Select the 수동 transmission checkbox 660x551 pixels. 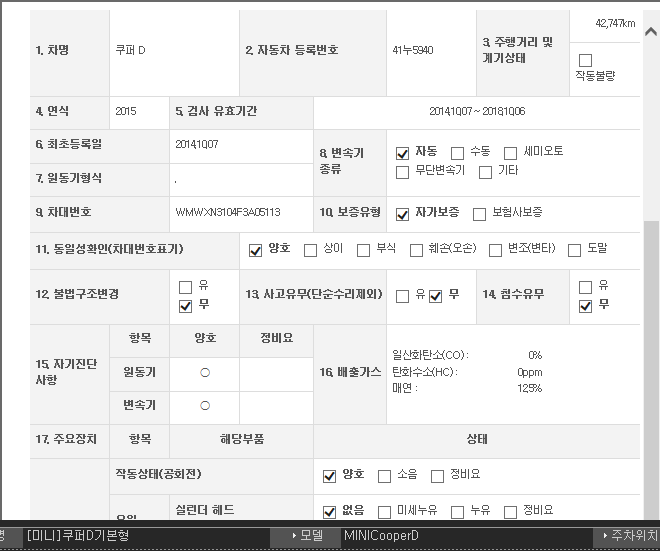tap(457, 153)
